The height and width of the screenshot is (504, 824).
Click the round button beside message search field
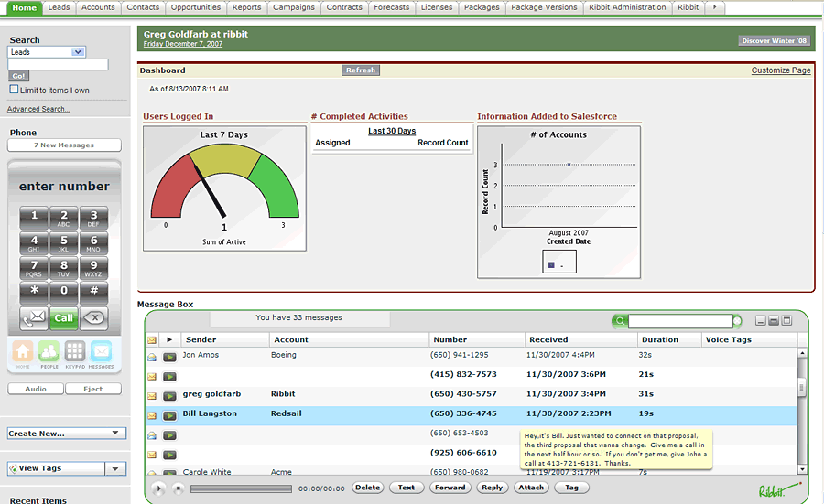(x=737, y=321)
